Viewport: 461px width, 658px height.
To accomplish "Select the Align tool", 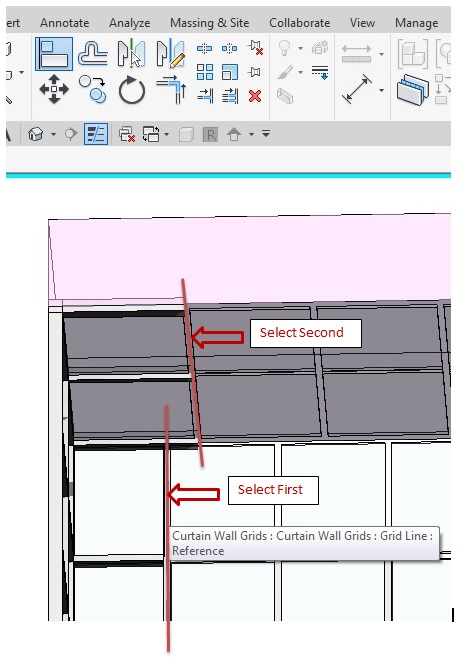I will pos(54,54).
